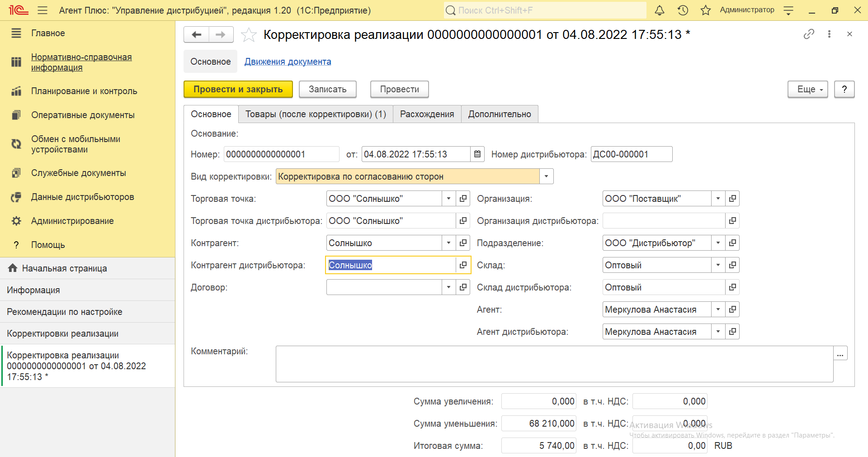Open the Еще dropdown menu
Image resolution: width=868 pixels, height=457 pixels.
pyautogui.click(x=808, y=89)
